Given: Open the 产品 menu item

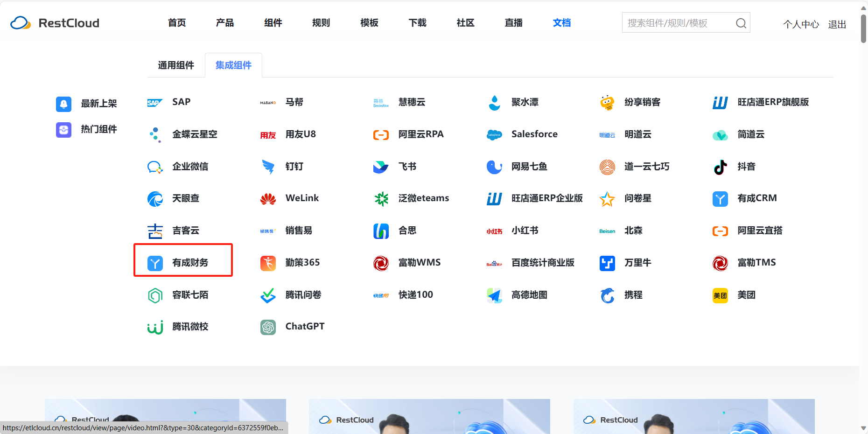Looking at the screenshot, I should [225, 23].
